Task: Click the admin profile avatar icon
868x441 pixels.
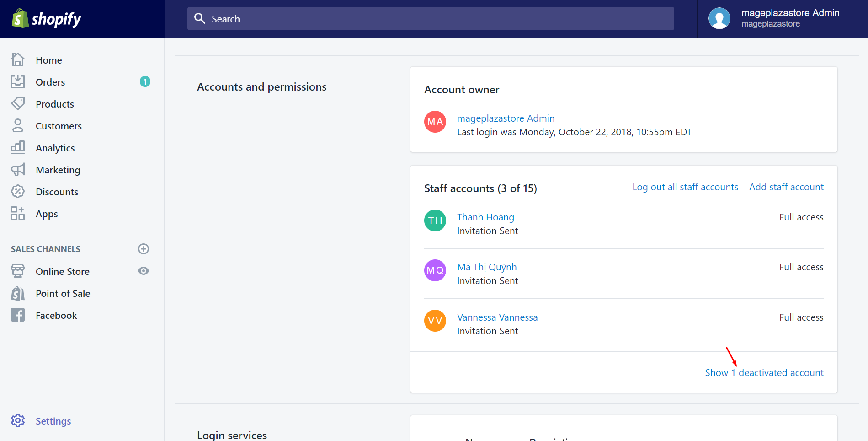Action: [719, 18]
